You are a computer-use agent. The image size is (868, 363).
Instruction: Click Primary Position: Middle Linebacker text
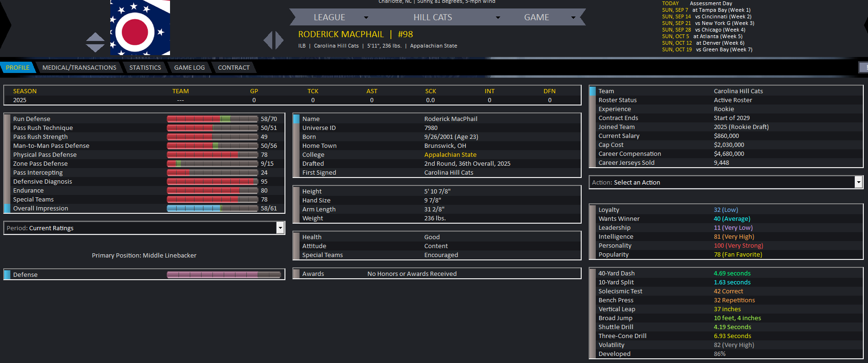(144, 255)
